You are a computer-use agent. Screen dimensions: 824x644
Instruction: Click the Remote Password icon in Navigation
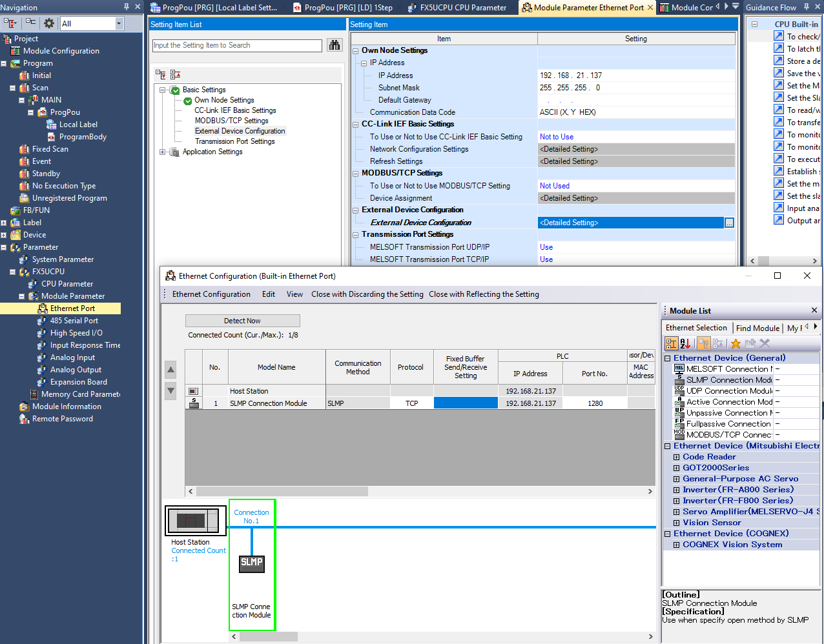click(25, 419)
